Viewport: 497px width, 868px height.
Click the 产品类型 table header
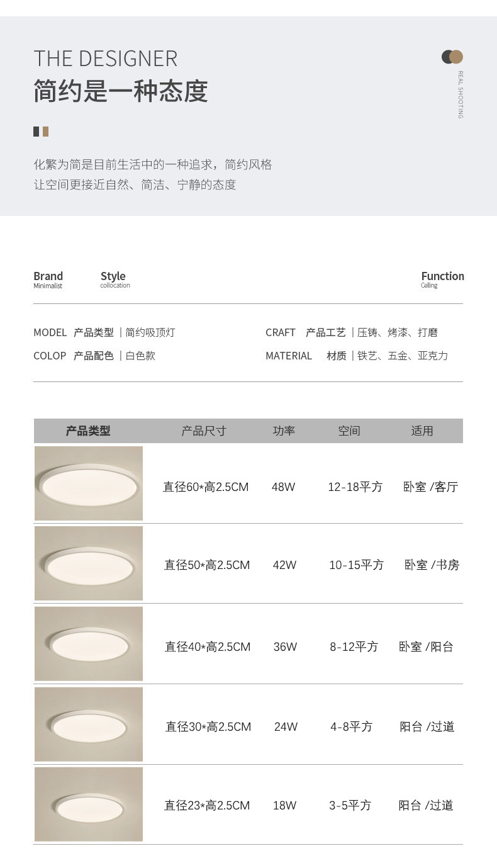pyautogui.click(x=88, y=431)
